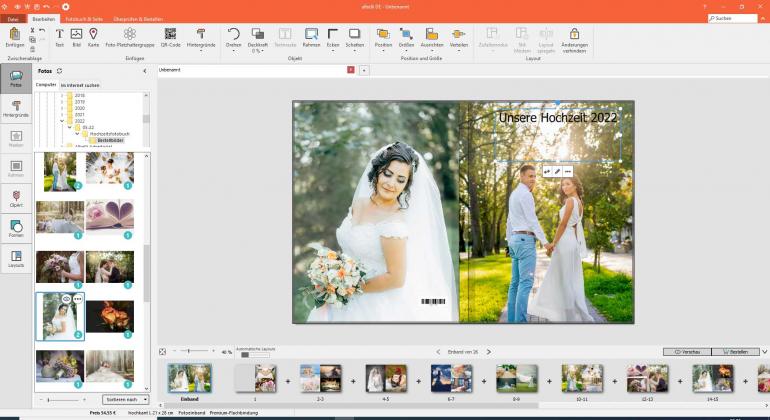770x420 pixels.
Task: Adjust the thumbnail size slider
Action: 48,400
